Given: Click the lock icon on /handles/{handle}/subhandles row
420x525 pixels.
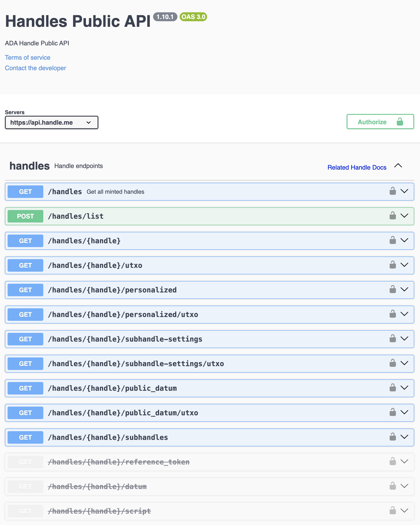Looking at the screenshot, I should [x=393, y=437].
